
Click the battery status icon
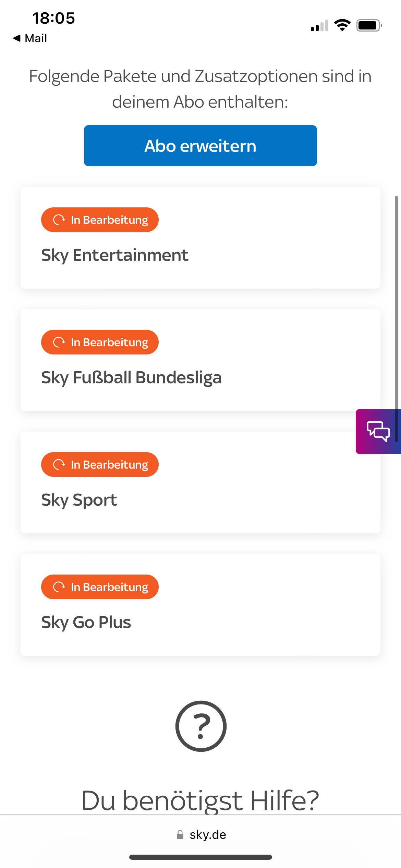369,25
